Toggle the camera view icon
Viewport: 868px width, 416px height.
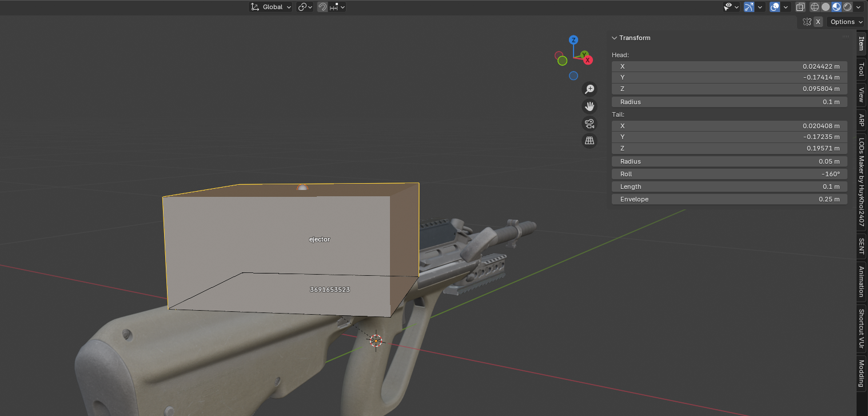point(589,124)
